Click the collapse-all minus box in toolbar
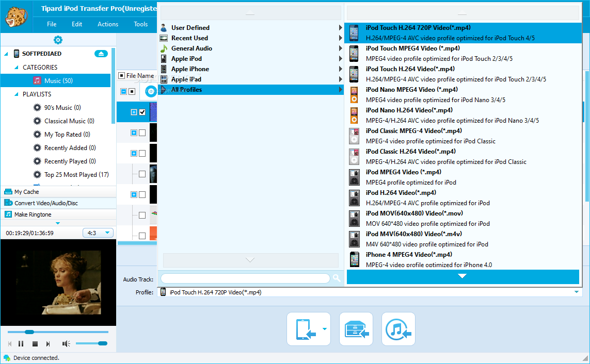The image size is (590, 364). tap(123, 91)
